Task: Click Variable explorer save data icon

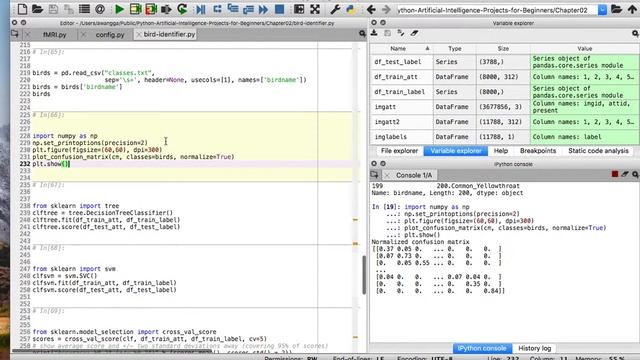Action: [387, 33]
